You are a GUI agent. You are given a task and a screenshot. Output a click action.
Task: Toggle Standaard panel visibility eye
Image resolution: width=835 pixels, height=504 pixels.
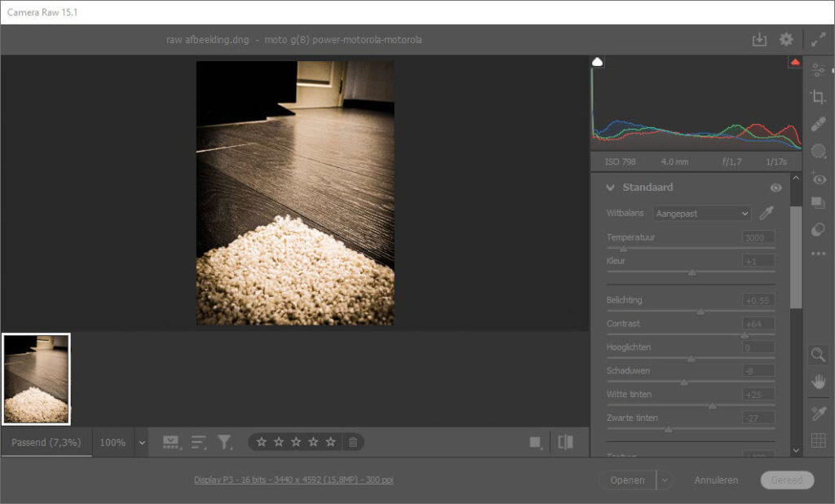(776, 188)
